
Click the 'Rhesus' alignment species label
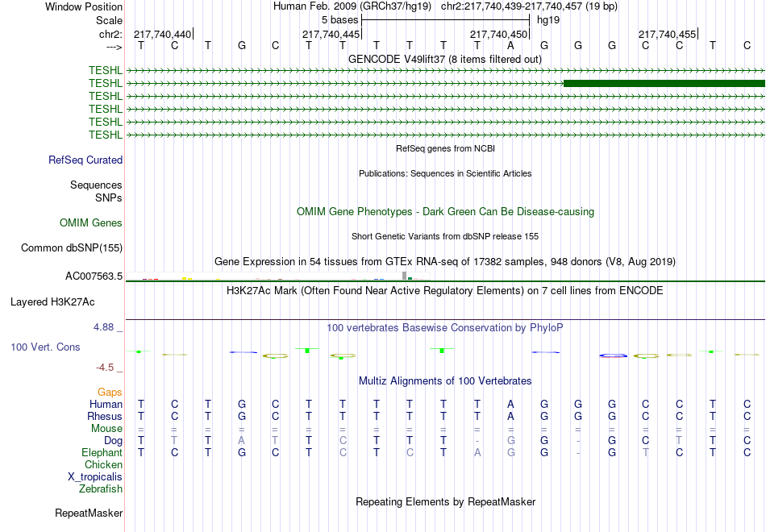tap(105, 416)
